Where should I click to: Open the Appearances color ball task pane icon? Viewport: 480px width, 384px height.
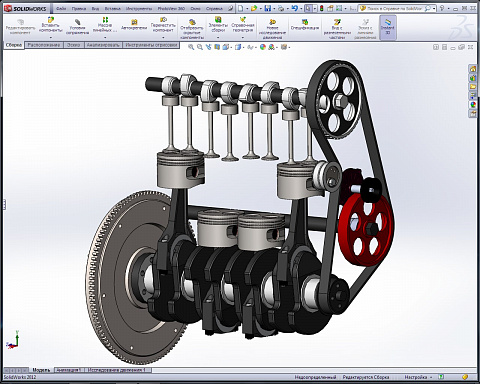tap(473, 105)
